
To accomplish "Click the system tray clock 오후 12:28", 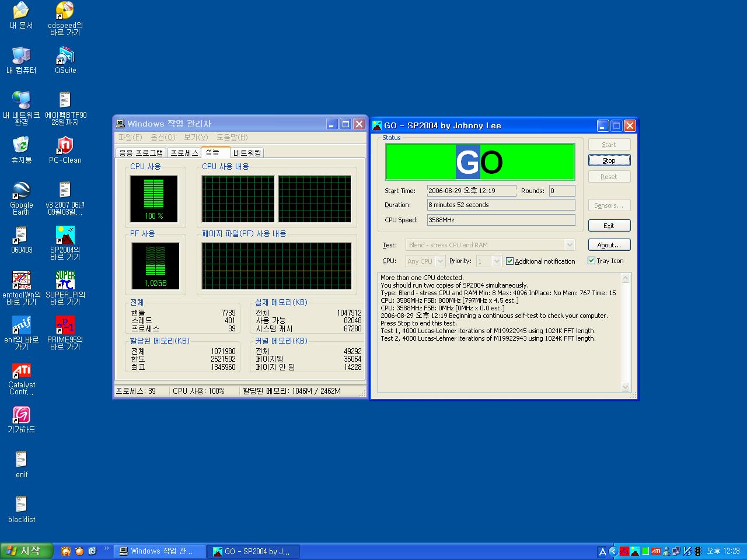I will tap(724, 551).
